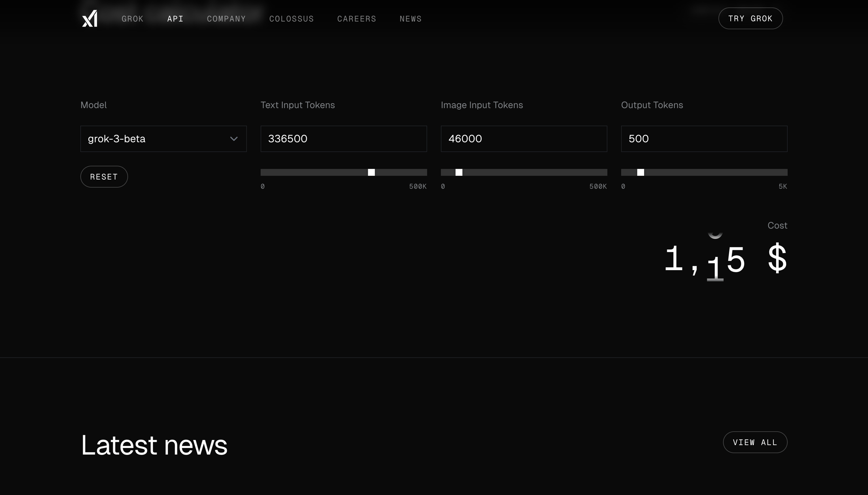Go to the API nav item
The height and width of the screenshot is (495, 868).
pyautogui.click(x=175, y=19)
